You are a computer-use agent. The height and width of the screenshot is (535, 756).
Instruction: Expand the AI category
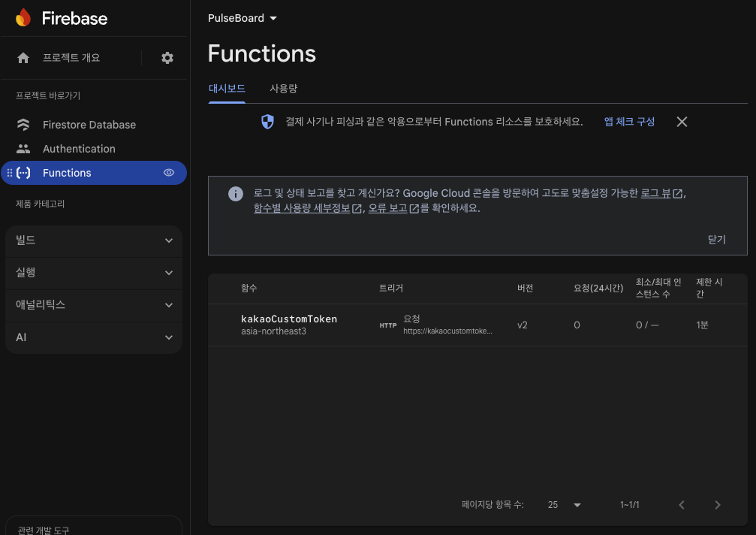tap(94, 337)
